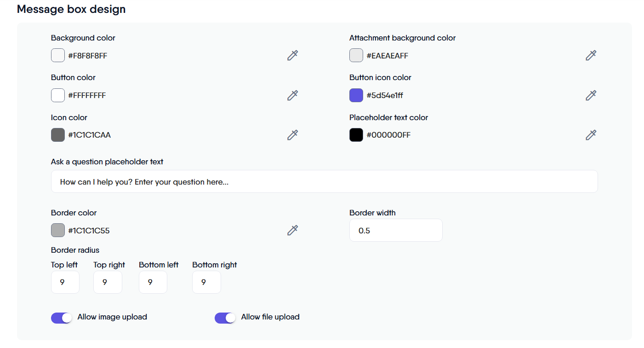
Task: Click eyedropper icon for Background color
Action: pyautogui.click(x=292, y=56)
